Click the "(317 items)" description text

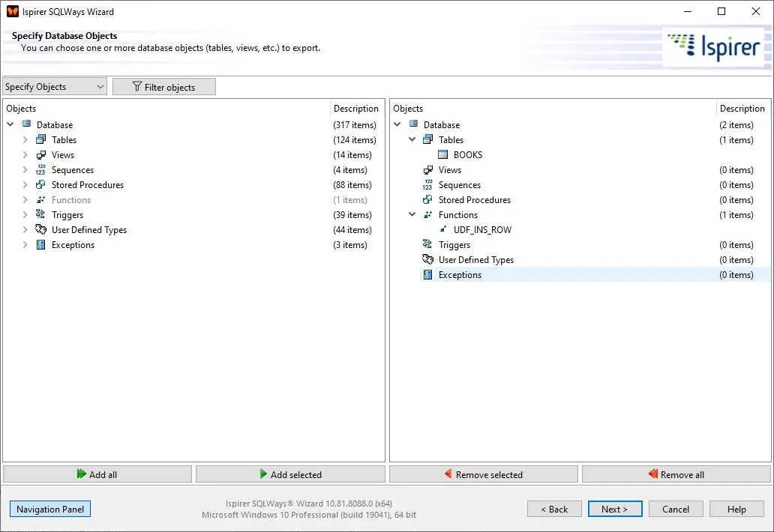click(355, 124)
